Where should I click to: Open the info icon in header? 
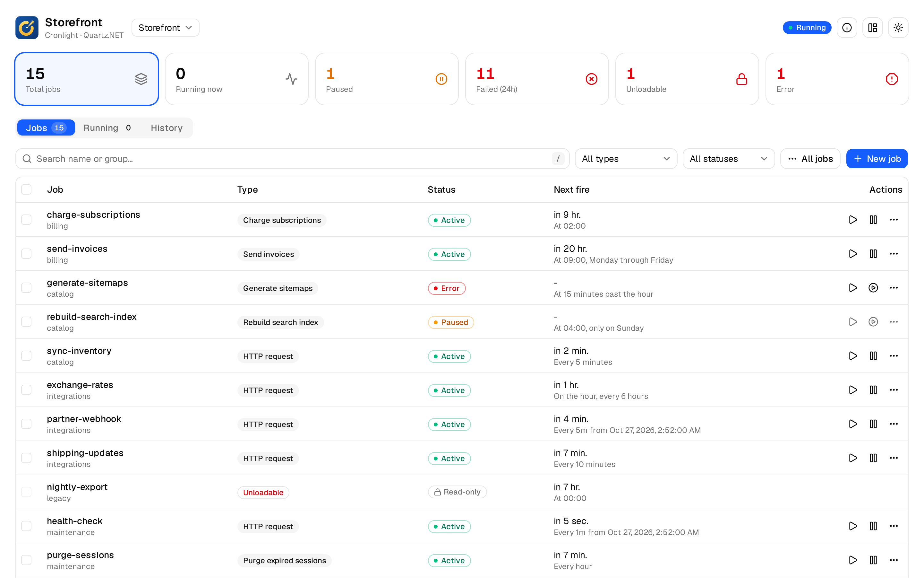point(846,28)
